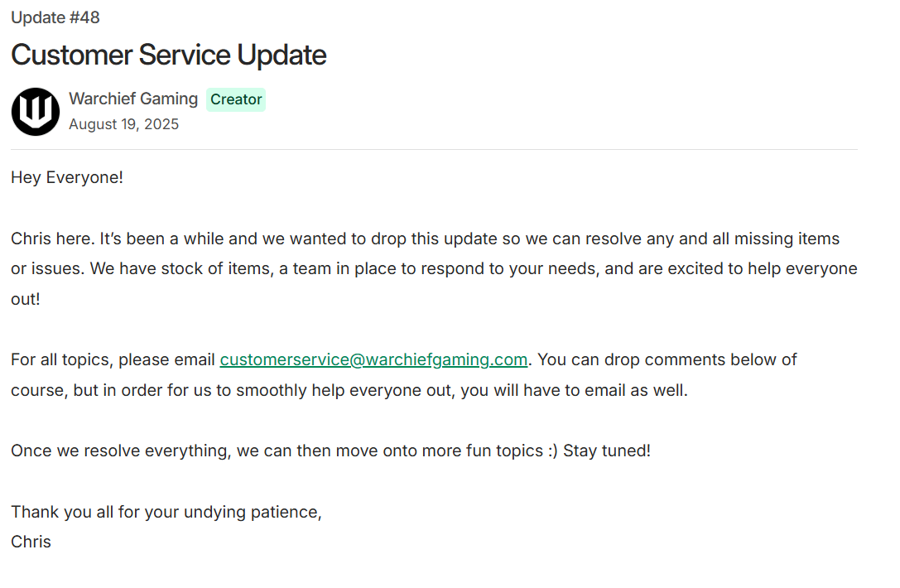This screenshot has width=900, height=588.
Task: Click the 'For all topics, please email' text
Action: coord(113,359)
